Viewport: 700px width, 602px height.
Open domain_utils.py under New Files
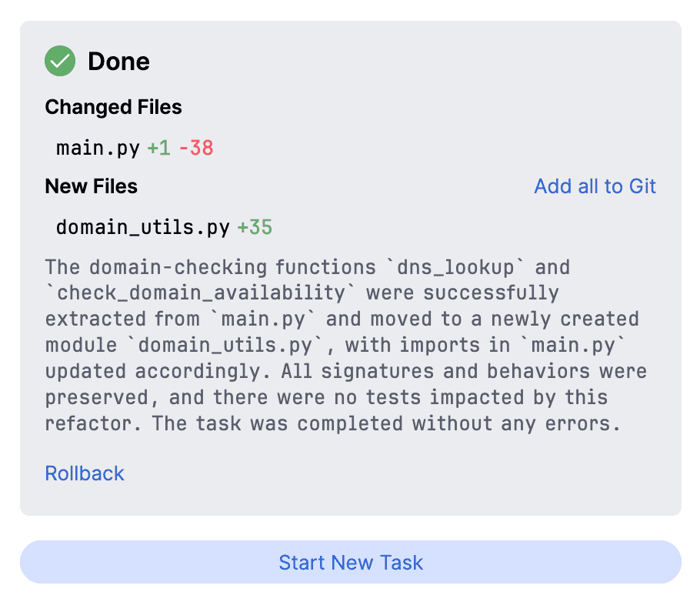pos(143,227)
